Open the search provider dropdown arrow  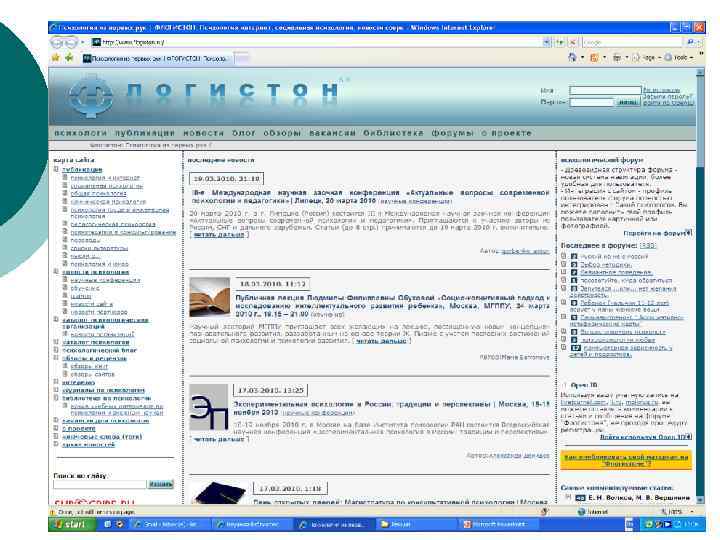pos(699,42)
